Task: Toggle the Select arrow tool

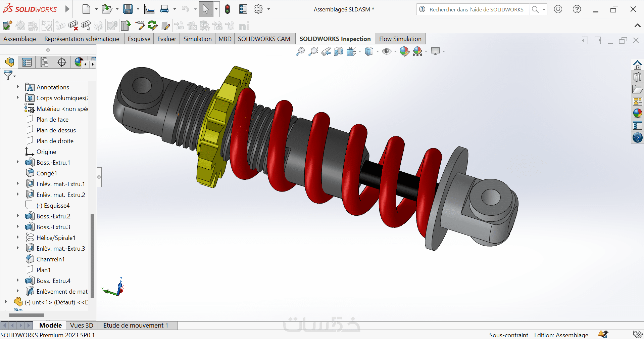Action: [206, 9]
